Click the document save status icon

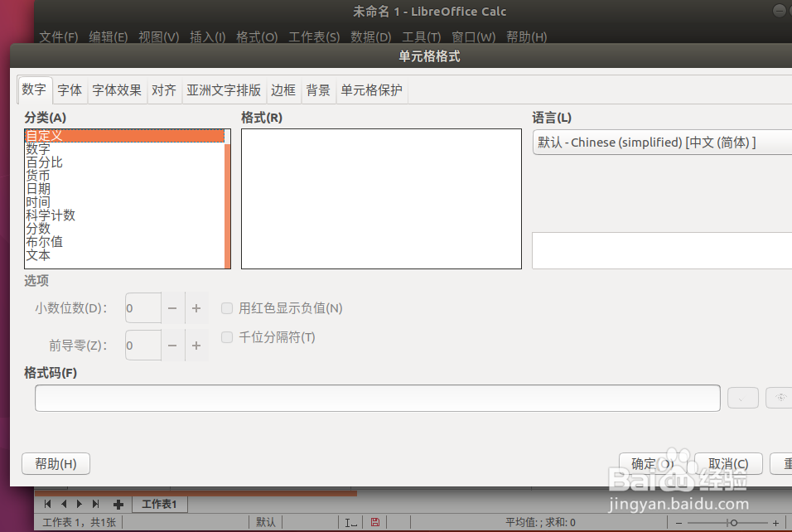375,522
